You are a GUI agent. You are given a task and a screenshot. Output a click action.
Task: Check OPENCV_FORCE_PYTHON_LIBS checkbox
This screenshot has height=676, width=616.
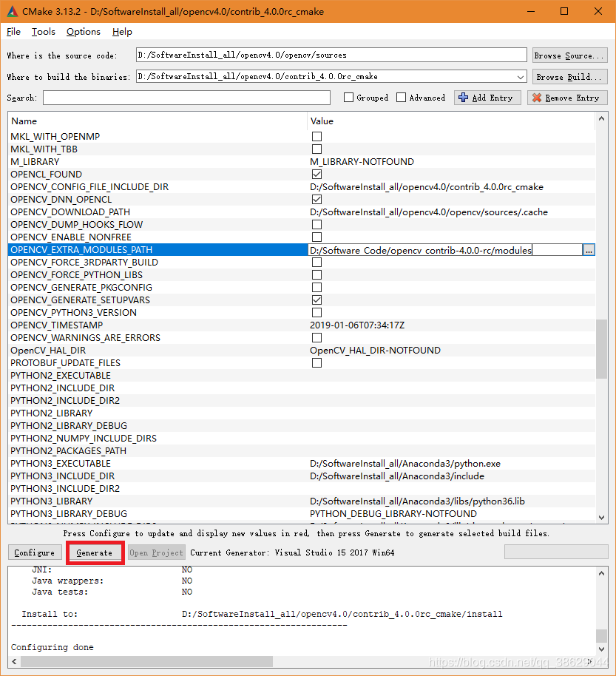(317, 275)
